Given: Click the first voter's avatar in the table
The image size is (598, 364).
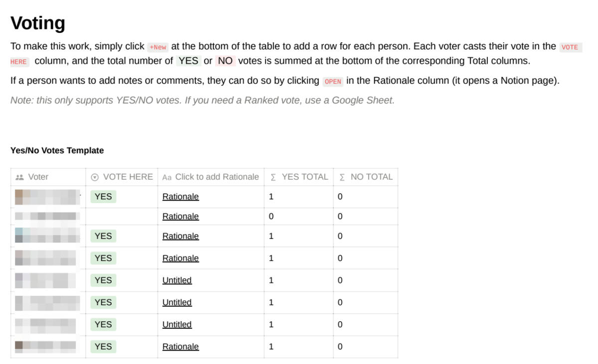Looking at the screenshot, I should [x=19, y=197].
